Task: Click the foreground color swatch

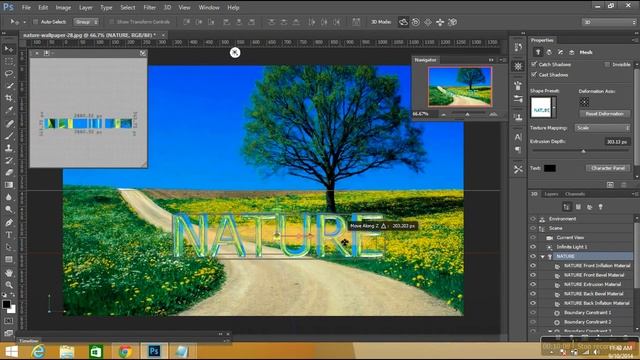Action: [6, 304]
